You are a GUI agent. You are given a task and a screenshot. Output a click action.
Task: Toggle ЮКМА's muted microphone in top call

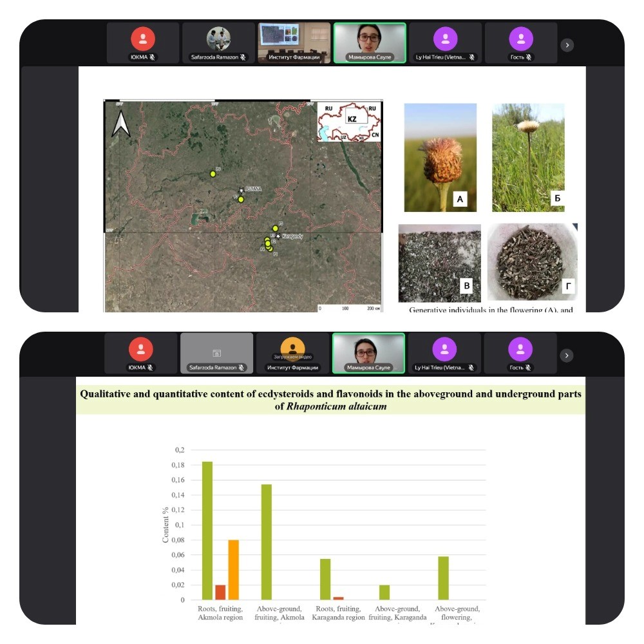coord(153,57)
